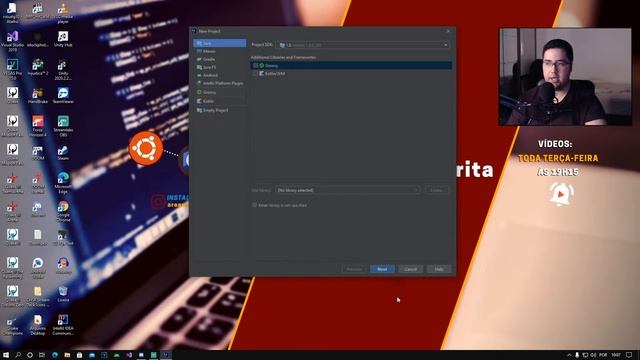
Task: Select Android project type
Action: tap(220, 75)
